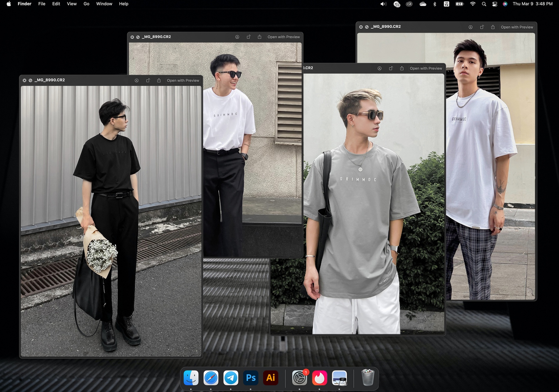Click markup icon in top-right Quick Look window
This screenshot has height=392, width=559.
(470, 27)
